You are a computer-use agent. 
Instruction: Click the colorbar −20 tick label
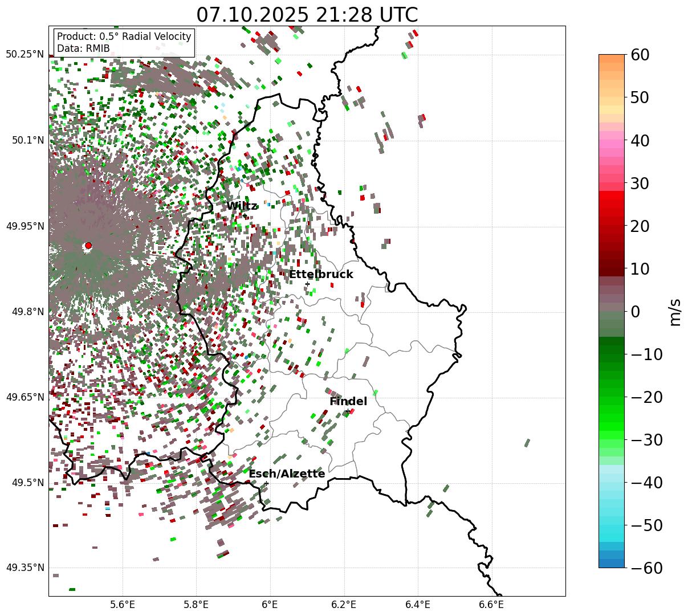pos(646,397)
